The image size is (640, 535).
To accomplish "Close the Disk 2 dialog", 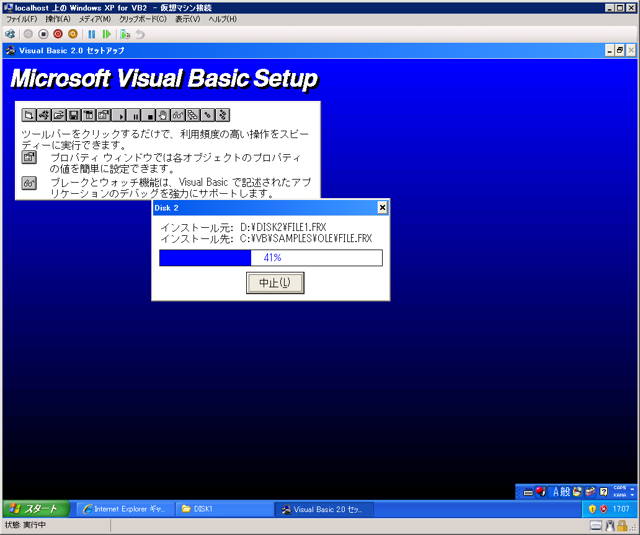I will pyautogui.click(x=382, y=208).
